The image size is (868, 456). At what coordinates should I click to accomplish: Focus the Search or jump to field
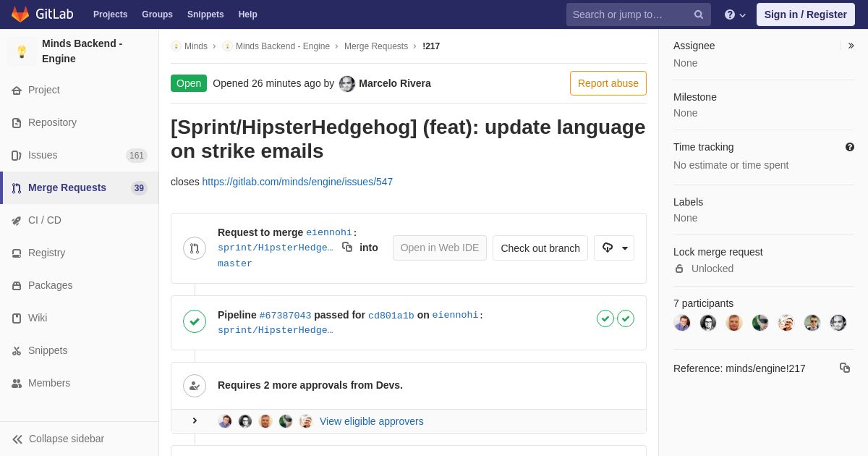point(638,14)
